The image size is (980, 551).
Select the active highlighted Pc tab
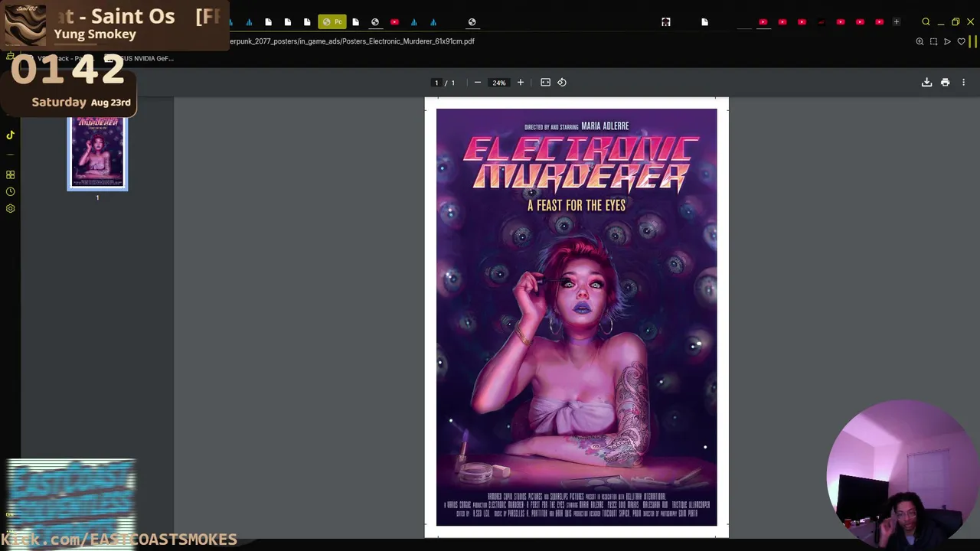tap(332, 22)
